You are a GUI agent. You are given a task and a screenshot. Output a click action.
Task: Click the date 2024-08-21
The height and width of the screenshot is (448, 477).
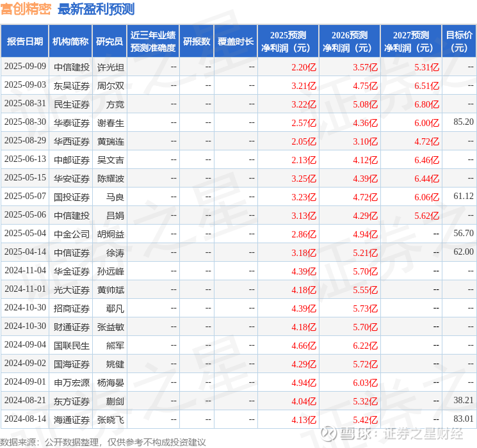[25, 400]
